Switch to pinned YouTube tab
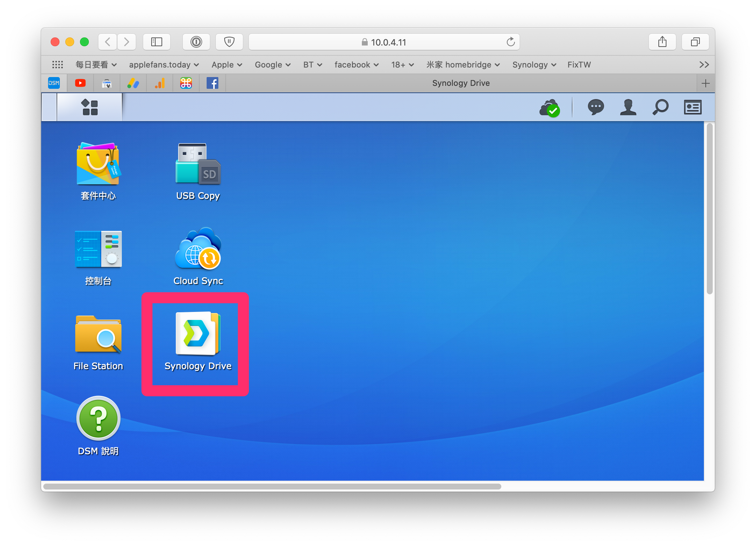756x546 pixels. [x=80, y=83]
